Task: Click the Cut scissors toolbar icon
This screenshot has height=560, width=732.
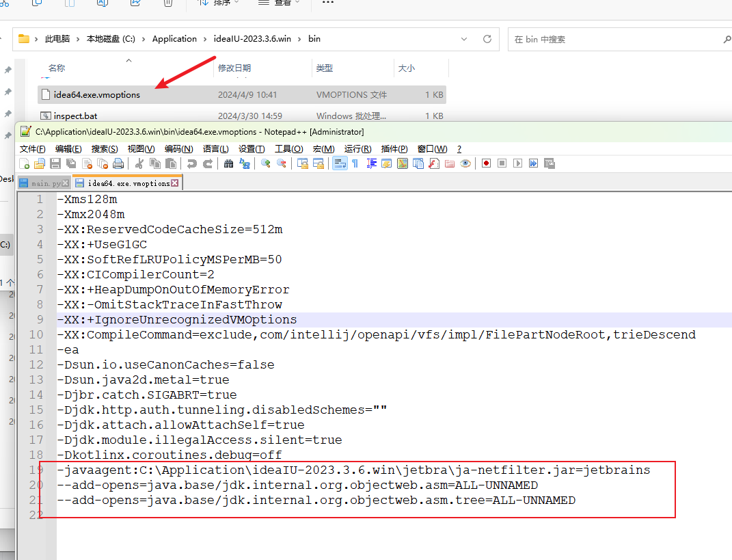Action: pyautogui.click(x=139, y=163)
